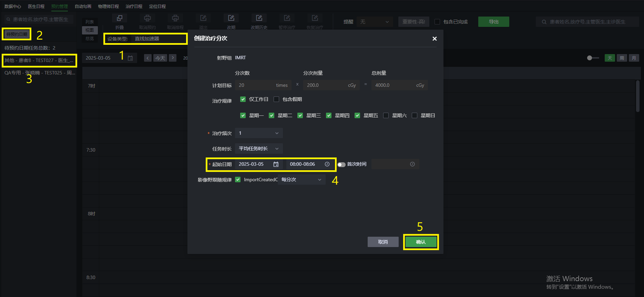Click the 取消 cancel button
The image size is (644, 297).
[x=383, y=242]
